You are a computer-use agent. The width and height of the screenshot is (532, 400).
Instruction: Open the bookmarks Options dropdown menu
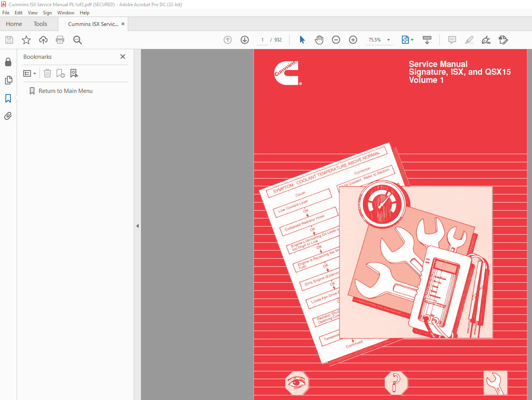click(x=29, y=73)
